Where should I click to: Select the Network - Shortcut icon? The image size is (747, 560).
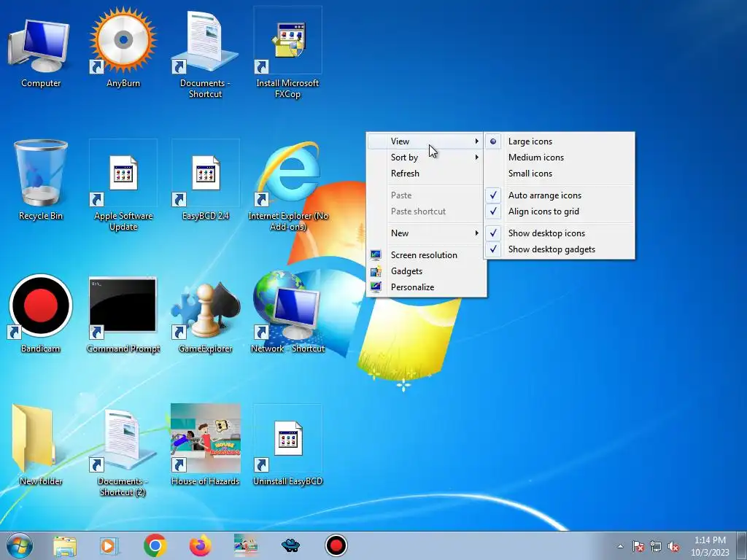point(287,312)
